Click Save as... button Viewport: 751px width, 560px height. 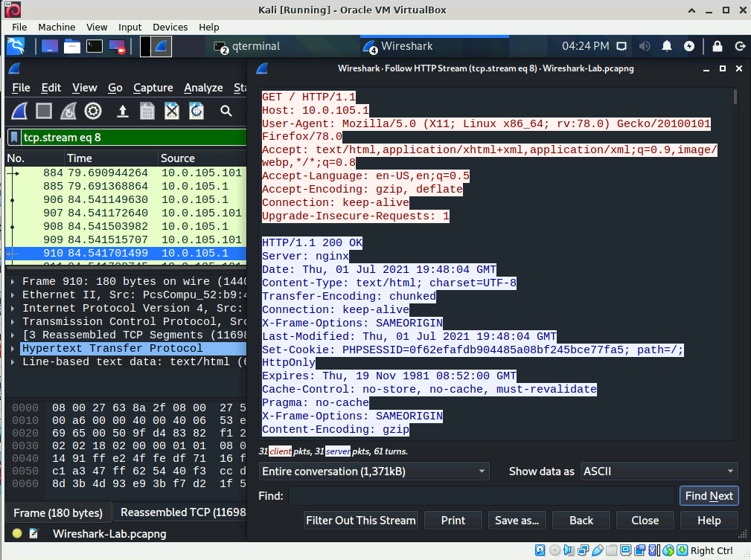[517, 521]
